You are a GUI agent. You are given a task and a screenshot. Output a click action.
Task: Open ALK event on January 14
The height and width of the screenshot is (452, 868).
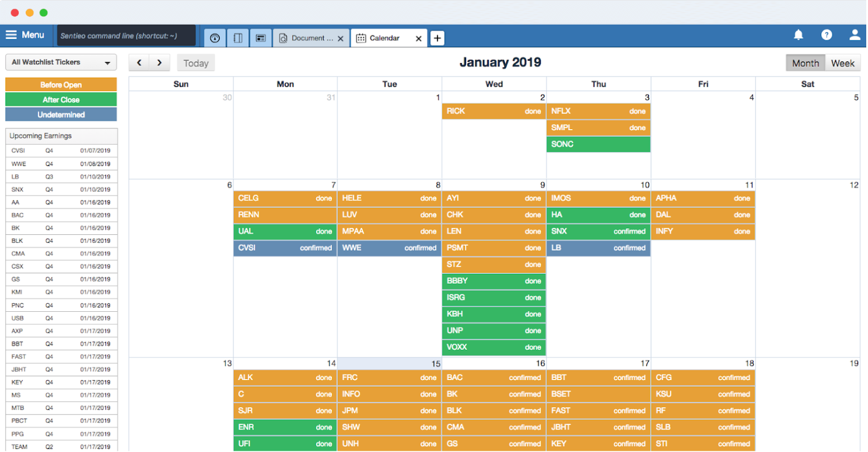click(x=285, y=378)
